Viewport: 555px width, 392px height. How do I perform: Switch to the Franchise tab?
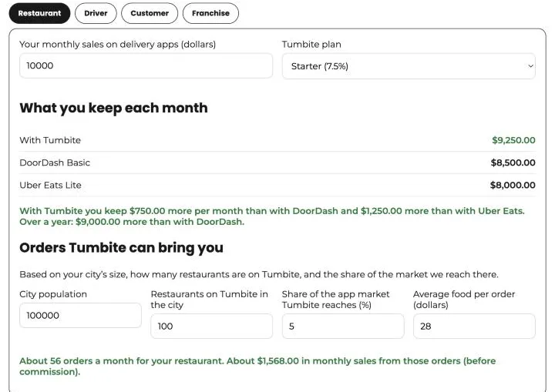point(210,13)
